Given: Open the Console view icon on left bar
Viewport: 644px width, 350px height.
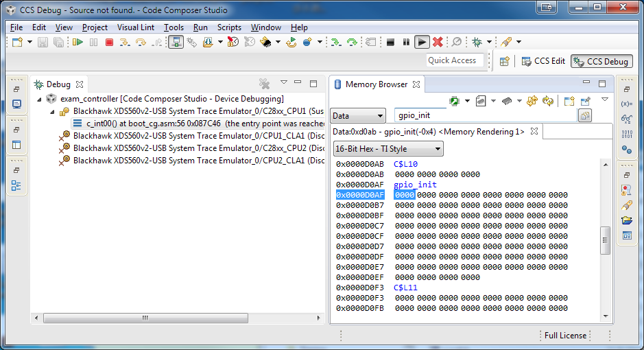Looking at the screenshot, I should click(16, 104).
